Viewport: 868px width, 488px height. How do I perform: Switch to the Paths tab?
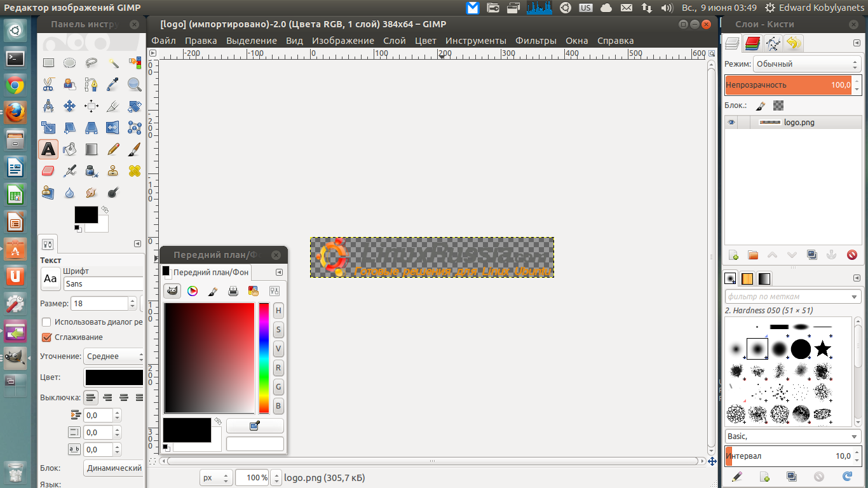click(x=773, y=43)
